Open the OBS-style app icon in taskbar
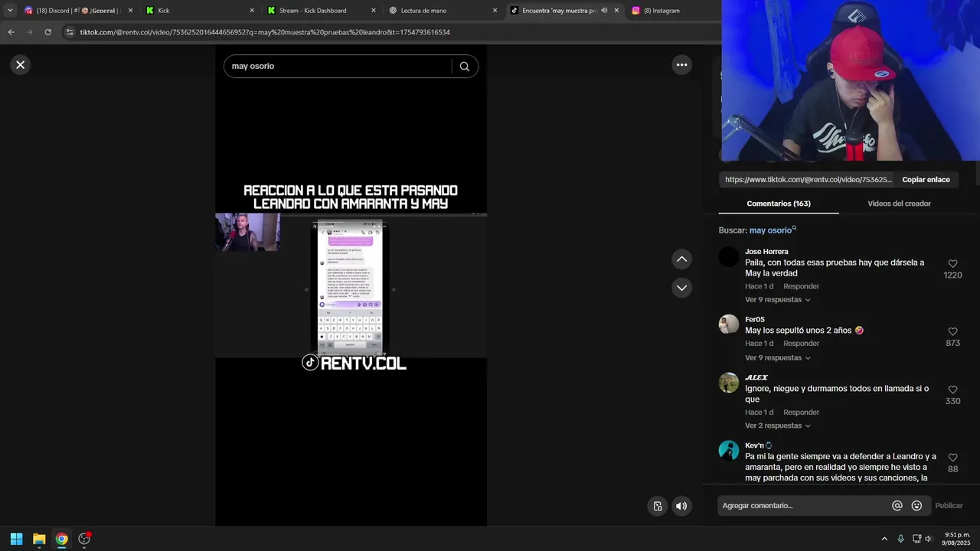 [x=84, y=539]
